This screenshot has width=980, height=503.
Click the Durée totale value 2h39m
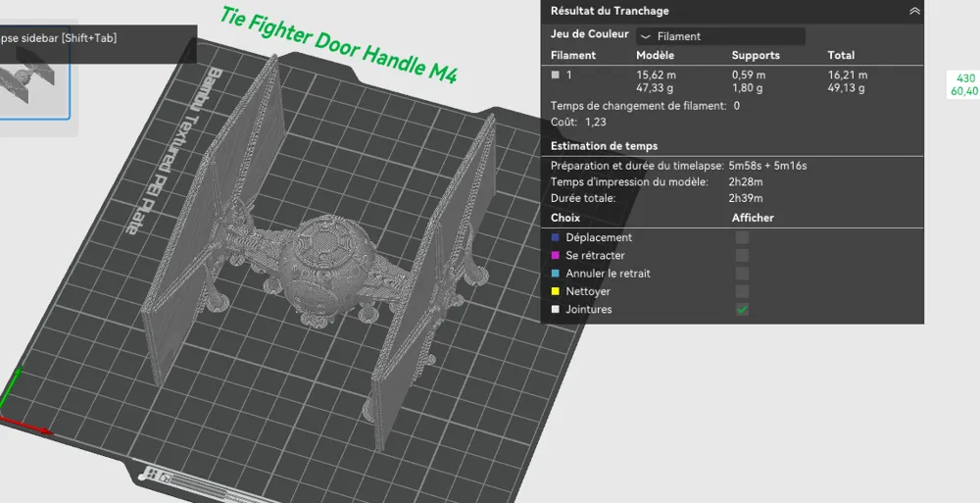click(x=746, y=198)
